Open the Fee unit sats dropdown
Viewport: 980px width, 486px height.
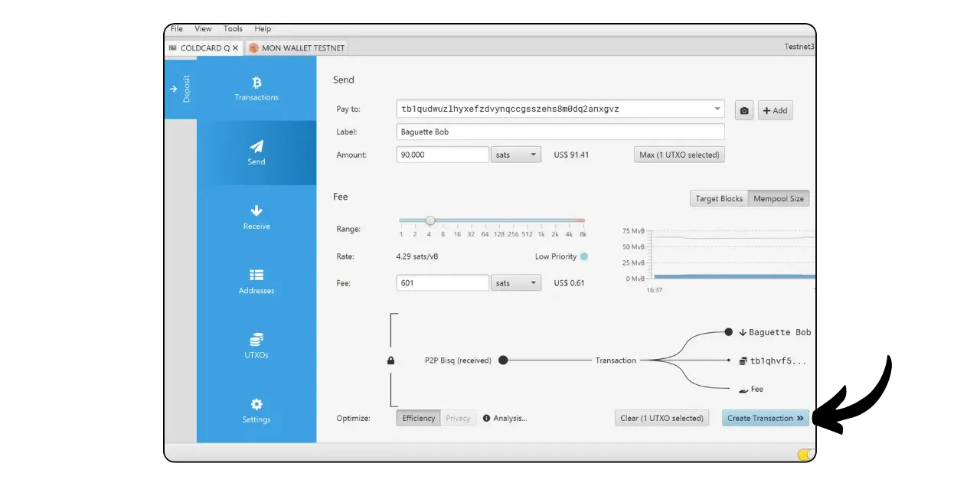click(517, 283)
